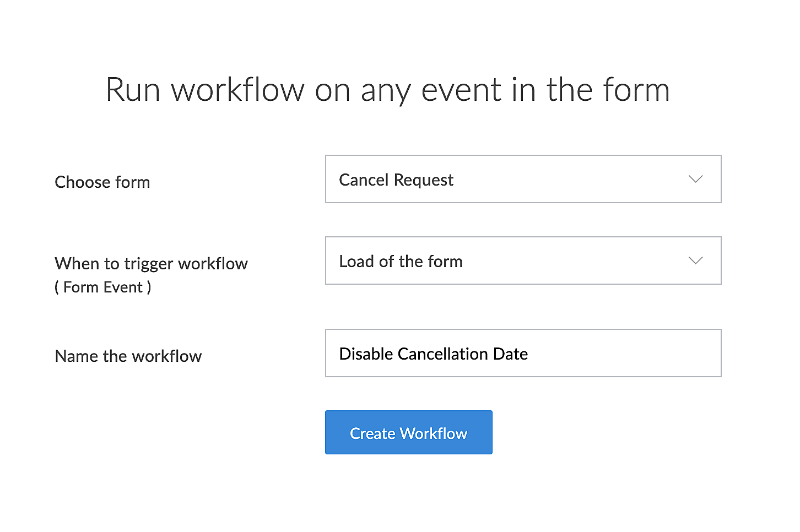800x532 pixels.
Task: Click the word 'Workflow' on the blue button
Action: (x=434, y=433)
